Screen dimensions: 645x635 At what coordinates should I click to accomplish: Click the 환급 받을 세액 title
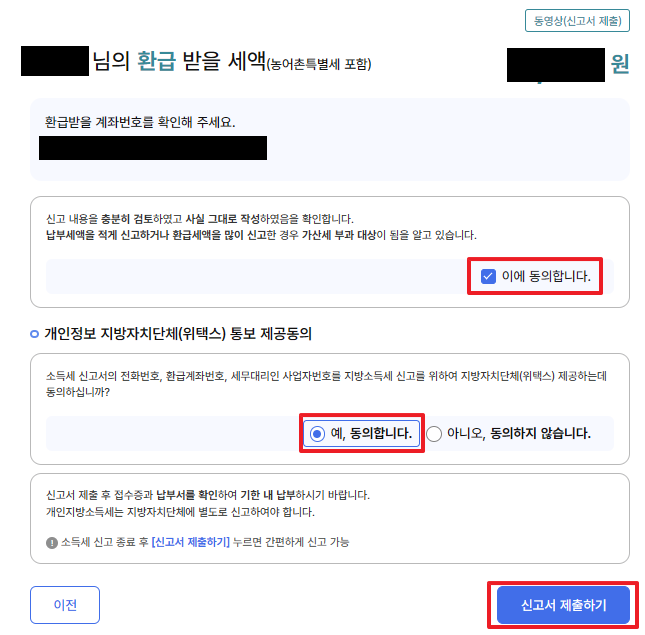[x=201, y=61]
